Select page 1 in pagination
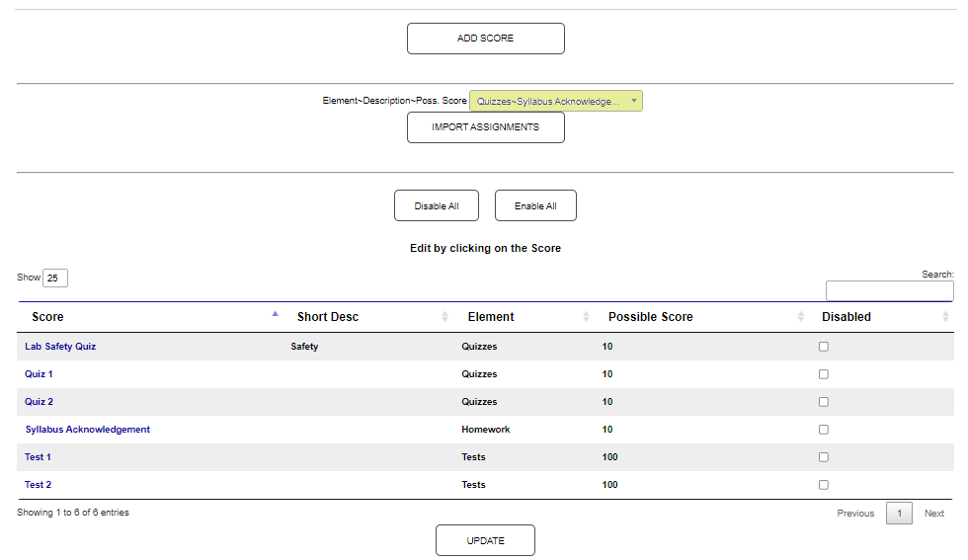 (900, 513)
